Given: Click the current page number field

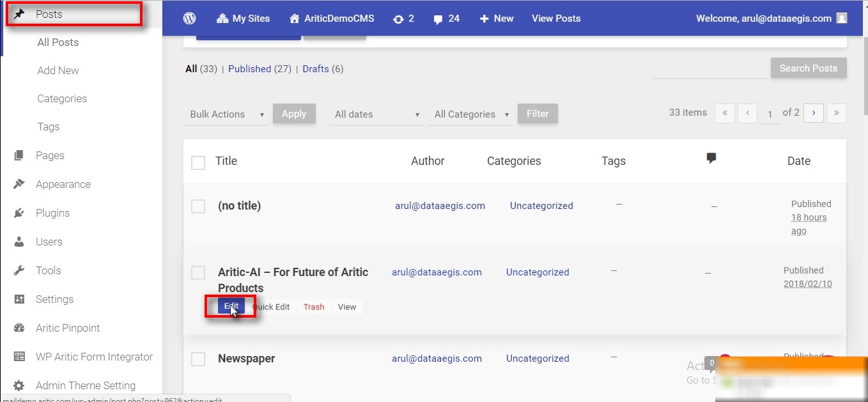Looking at the screenshot, I should click(x=770, y=114).
